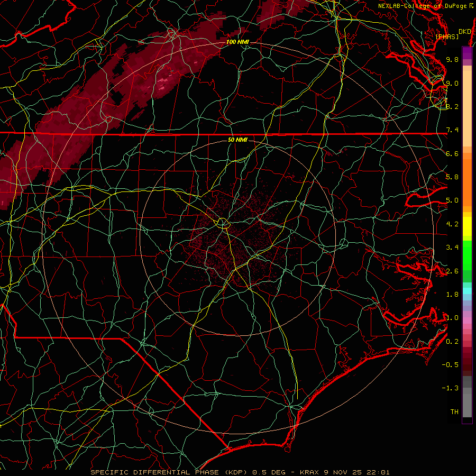The height and width of the screenshot is (476, 476).
Task: Click the 9.0 scale value
Action: 452,83
